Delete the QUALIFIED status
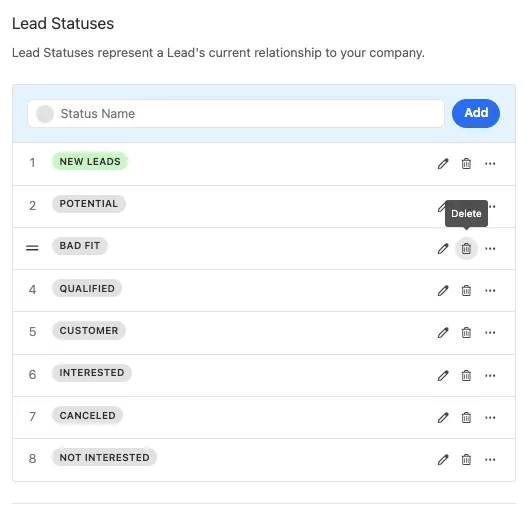The height and width of the screenshot is (507, 531). click(466, 291)
